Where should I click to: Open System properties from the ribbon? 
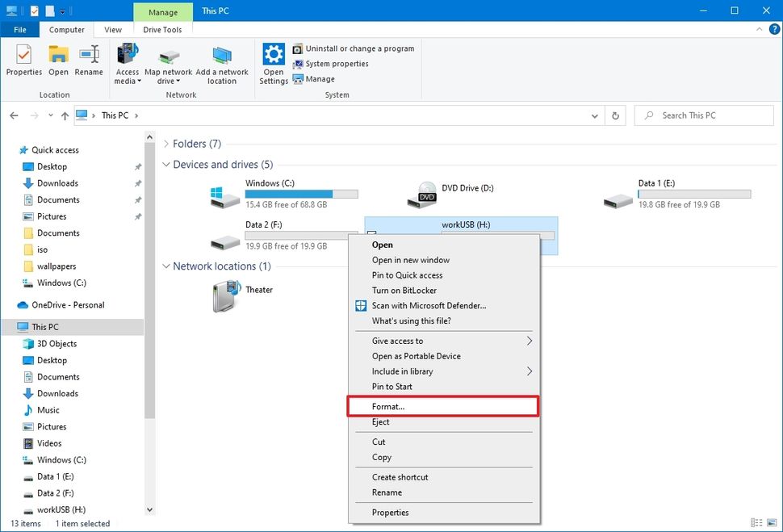(297, 63)
